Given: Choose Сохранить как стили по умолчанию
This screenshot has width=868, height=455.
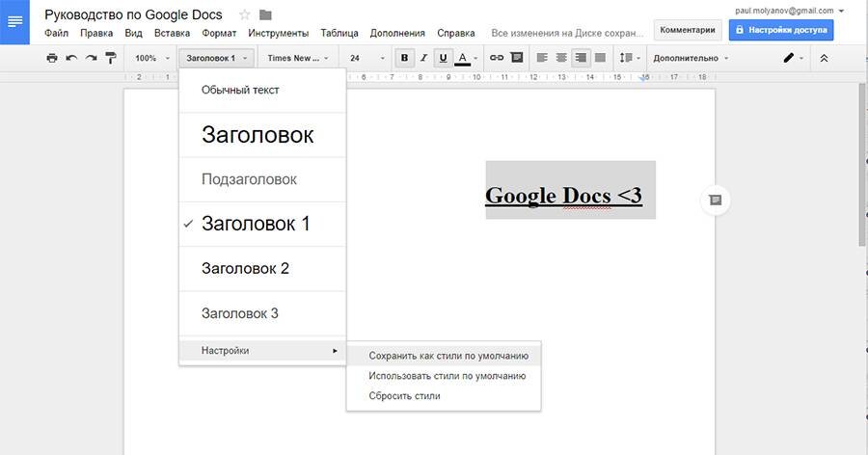Looking at the screenshot, I should click(444, 356).
